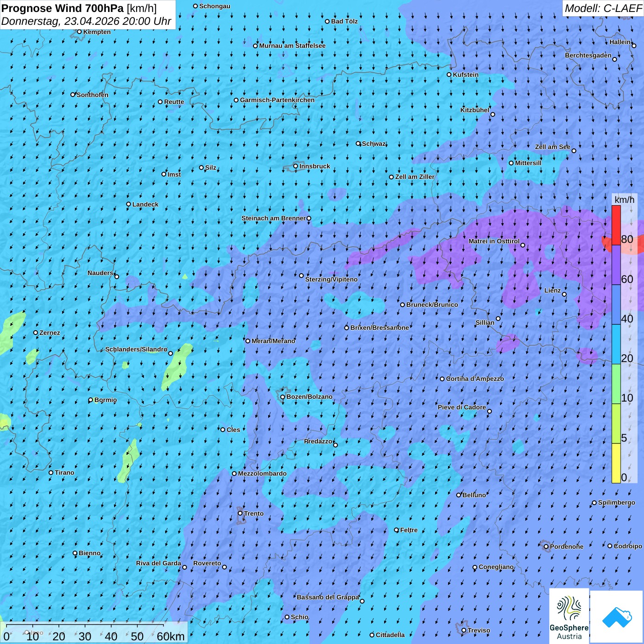The width and height of the screenshot is (644, 644).
Task: Click the Pordenone city marker
Action: point(546,547)
